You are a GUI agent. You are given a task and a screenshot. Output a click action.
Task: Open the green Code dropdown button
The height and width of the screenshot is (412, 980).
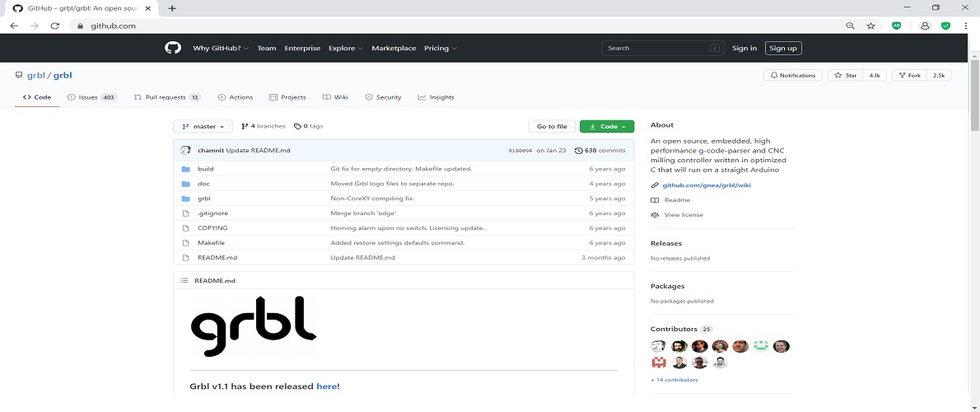[607, 126]
